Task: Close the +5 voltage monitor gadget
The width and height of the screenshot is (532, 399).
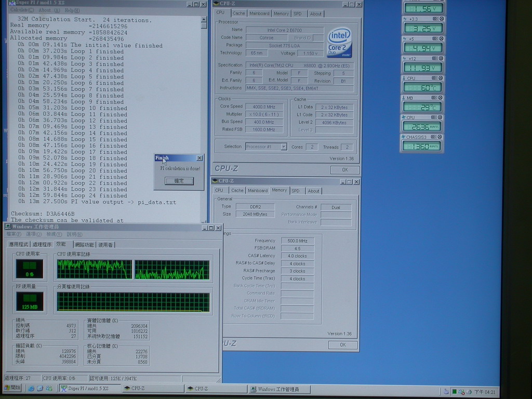Action: coord(441,38)
